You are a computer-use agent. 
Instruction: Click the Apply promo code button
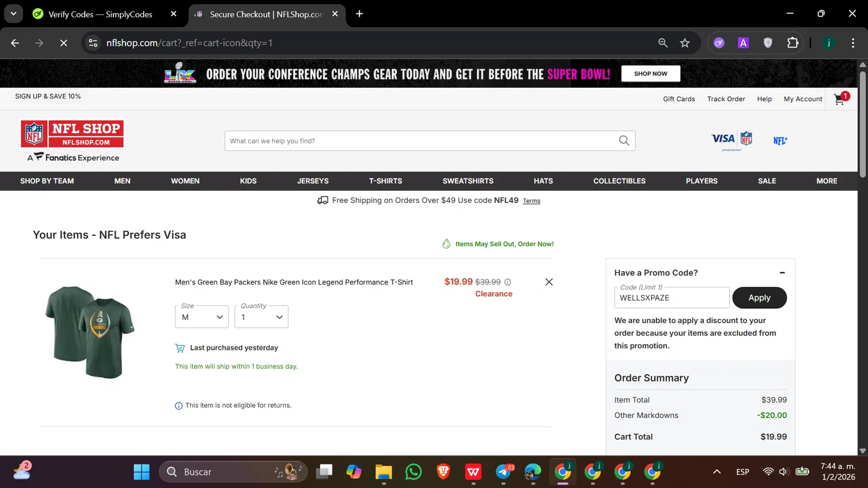tap(759, 298)
